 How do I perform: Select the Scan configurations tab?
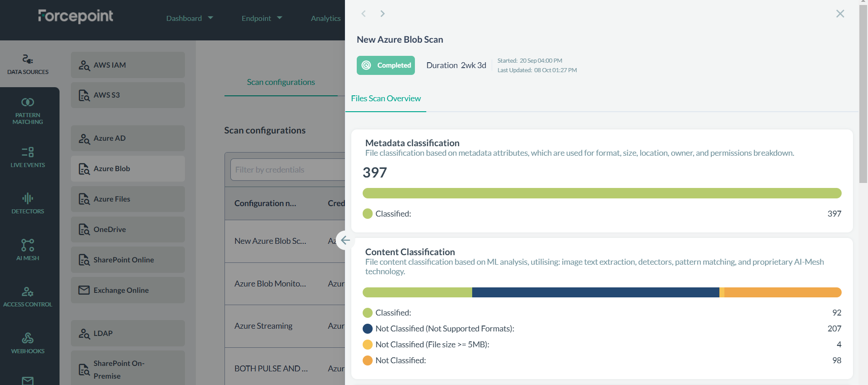pyautogui.click(x=281, y=82)
